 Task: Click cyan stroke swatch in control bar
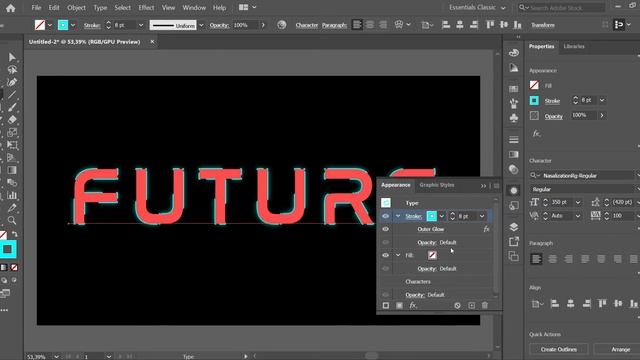pyautogui.click(x=63, y=25)
